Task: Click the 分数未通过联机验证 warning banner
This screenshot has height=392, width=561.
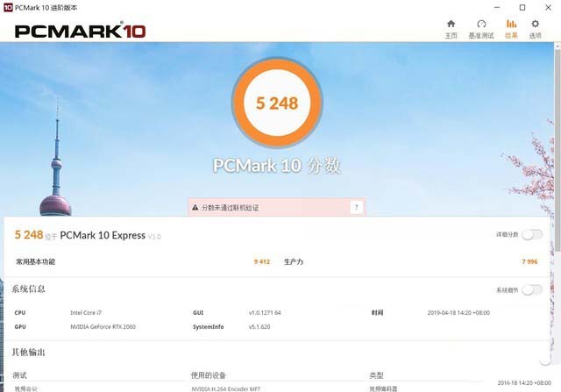Action: point(277,207)
